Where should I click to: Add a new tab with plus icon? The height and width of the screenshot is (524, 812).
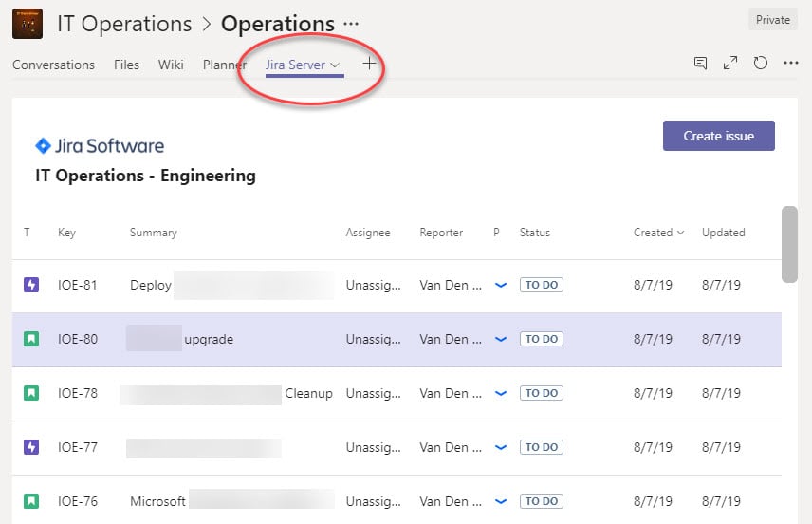point(369,64)
